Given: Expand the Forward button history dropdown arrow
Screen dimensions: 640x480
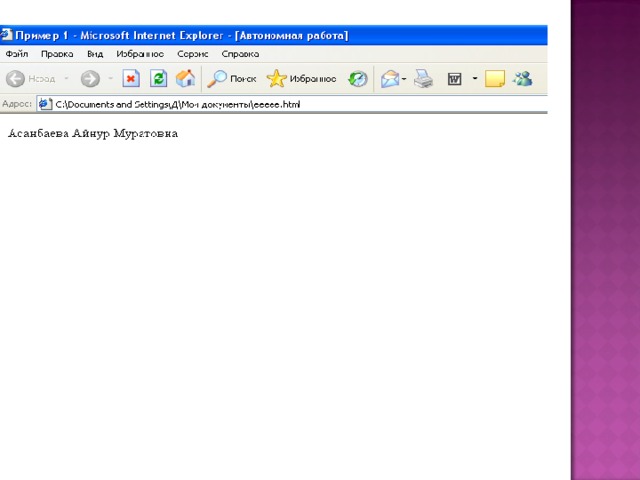Looking at the screenshot, I should click(110, 79).
